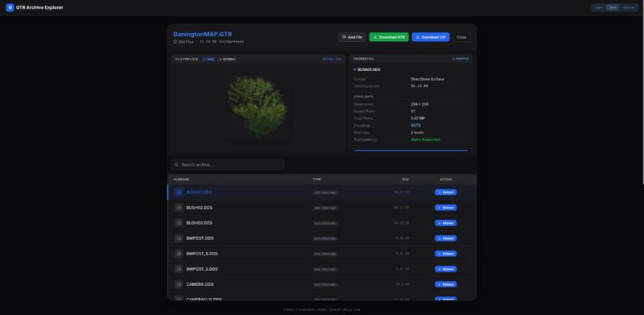Extract the BUSH02.DDS file

[x=446, y=208]
